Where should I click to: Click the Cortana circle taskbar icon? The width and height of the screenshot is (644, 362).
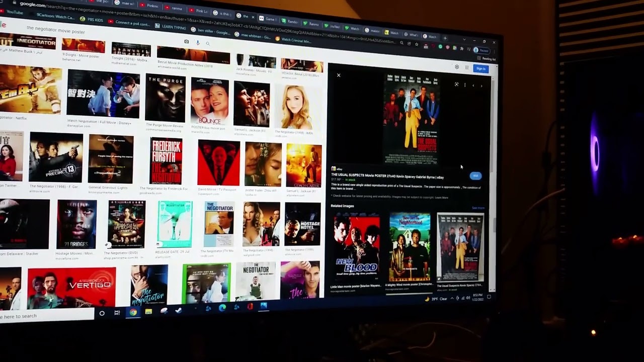point(102,313)
